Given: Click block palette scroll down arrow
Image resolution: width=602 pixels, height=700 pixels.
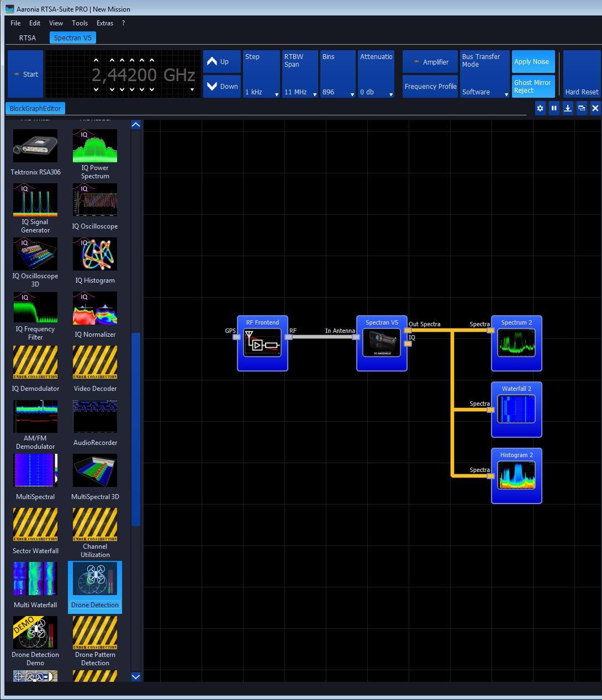Looking at the screenshot, I should pyautogui.click(x=136, y=676).
